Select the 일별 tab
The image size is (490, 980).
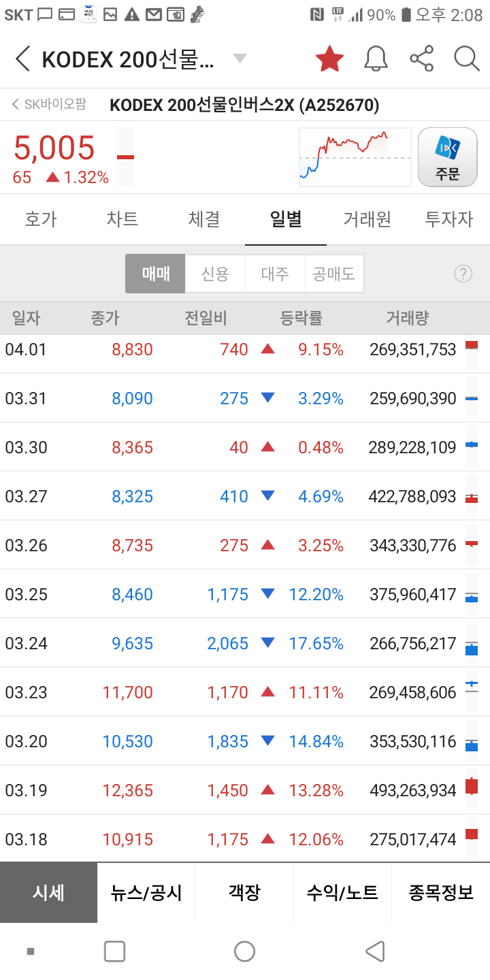tap(286, 219)
